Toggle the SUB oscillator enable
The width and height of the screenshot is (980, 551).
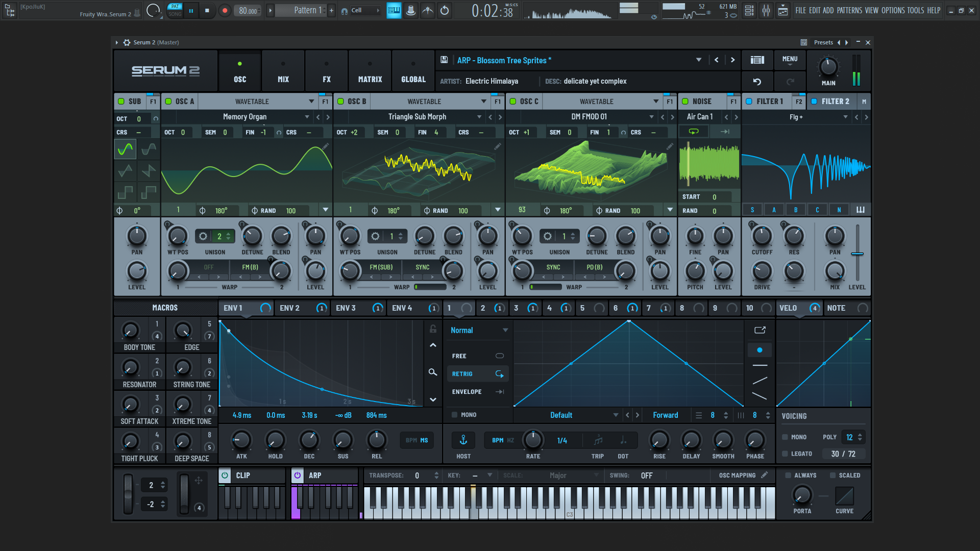[121, 101]
